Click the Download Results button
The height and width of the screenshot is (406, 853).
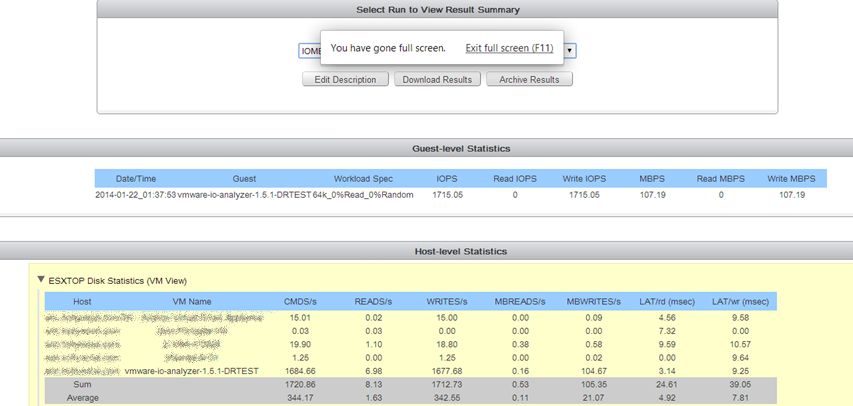pos(437,80)
